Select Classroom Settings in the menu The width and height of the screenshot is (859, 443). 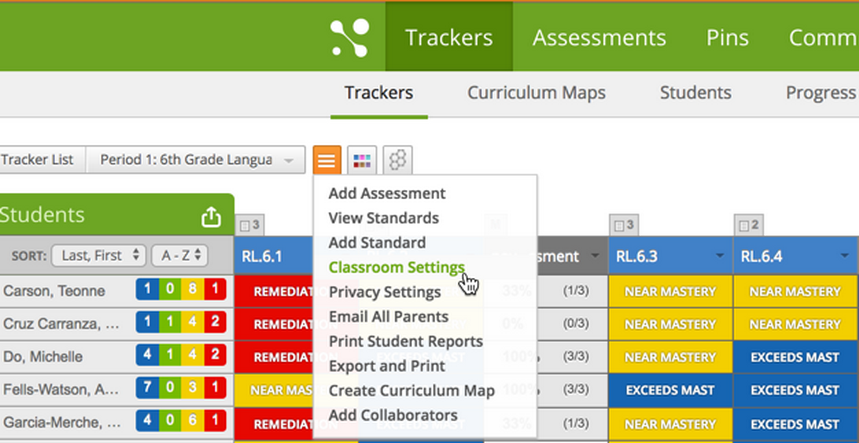coord(397,267)
